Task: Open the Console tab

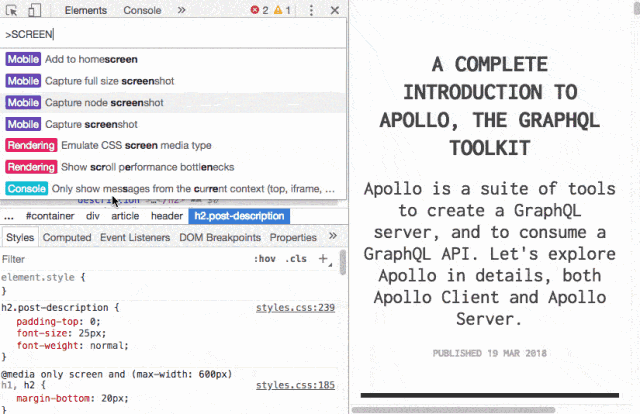Action: pos(142,10)
